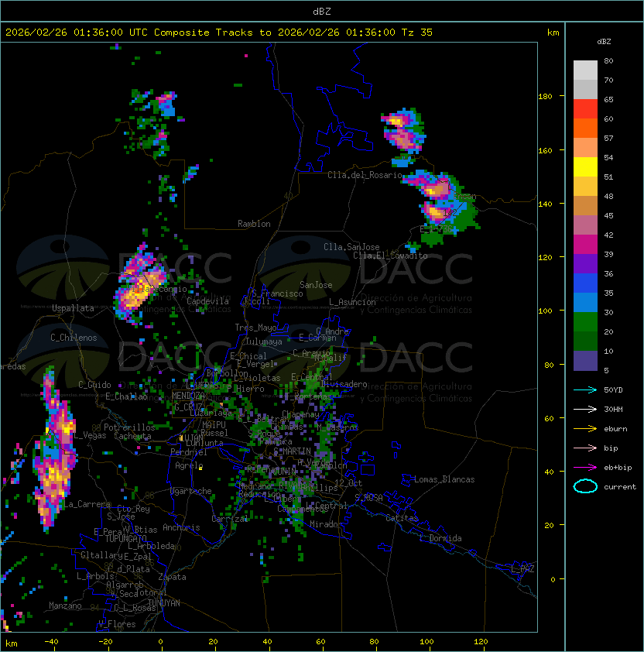The width and height of the screenshot is (644, 652).
Task: Click the '180' tick on right axis
Action: tap(545, 97)
